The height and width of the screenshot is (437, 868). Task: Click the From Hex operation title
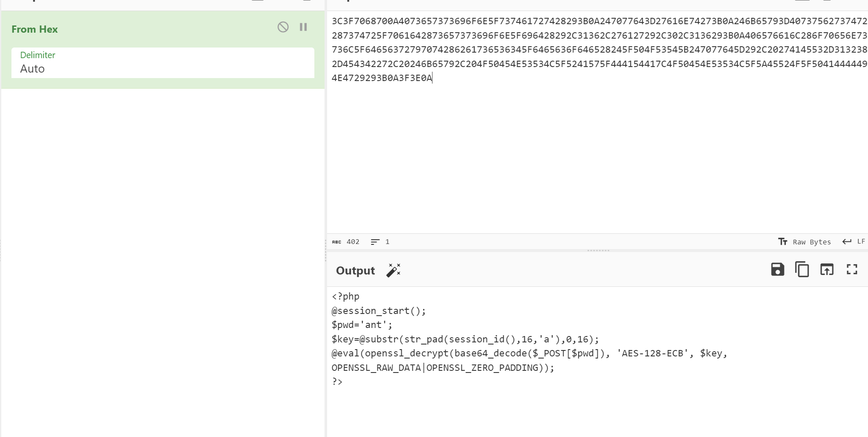tap(35, 29)
